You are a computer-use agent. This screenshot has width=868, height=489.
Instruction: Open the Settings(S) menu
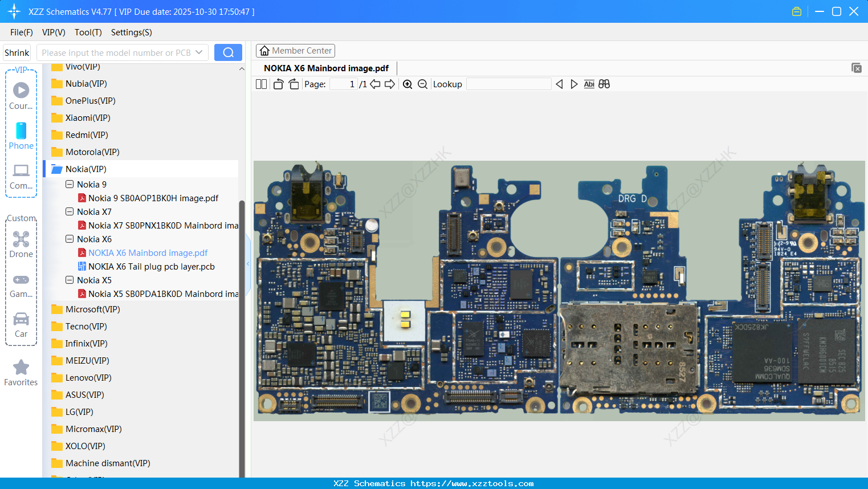tap(132, 32)
